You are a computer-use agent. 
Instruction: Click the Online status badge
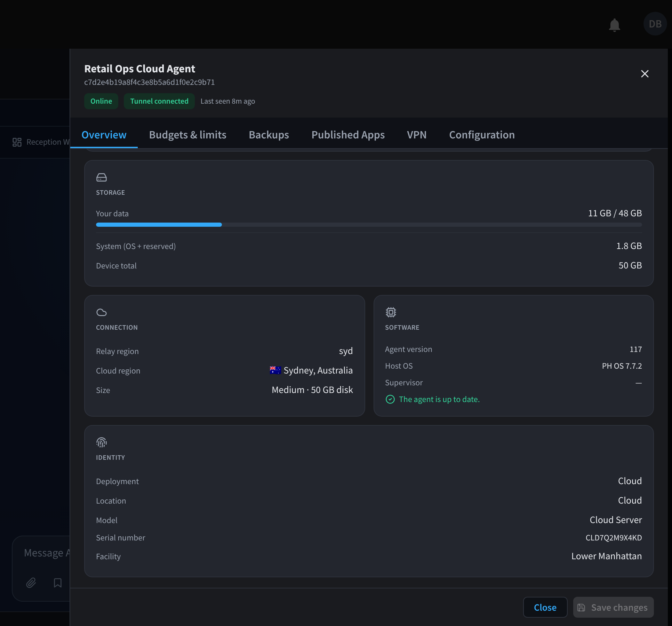click(x=101, y=101)
